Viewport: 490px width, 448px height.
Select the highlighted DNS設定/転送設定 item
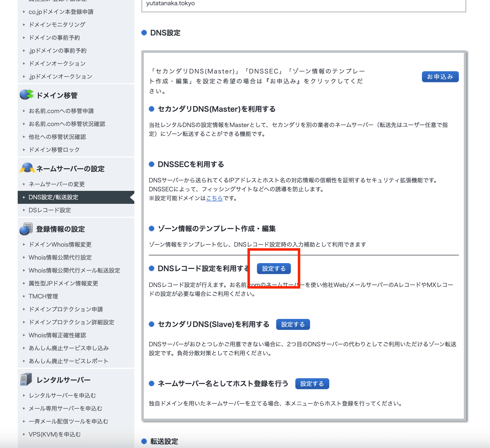(x=76, y=197)
